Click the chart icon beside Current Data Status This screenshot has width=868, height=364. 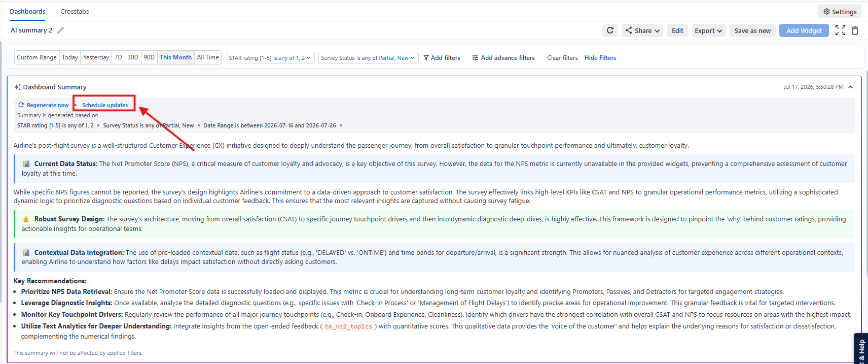[x=26, y=164]
